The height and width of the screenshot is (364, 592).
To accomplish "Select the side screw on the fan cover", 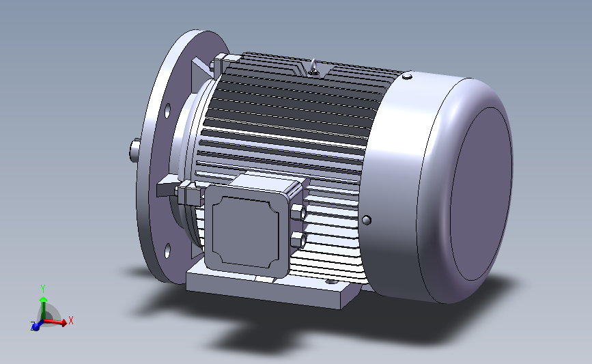I will (x=366, y=220).
